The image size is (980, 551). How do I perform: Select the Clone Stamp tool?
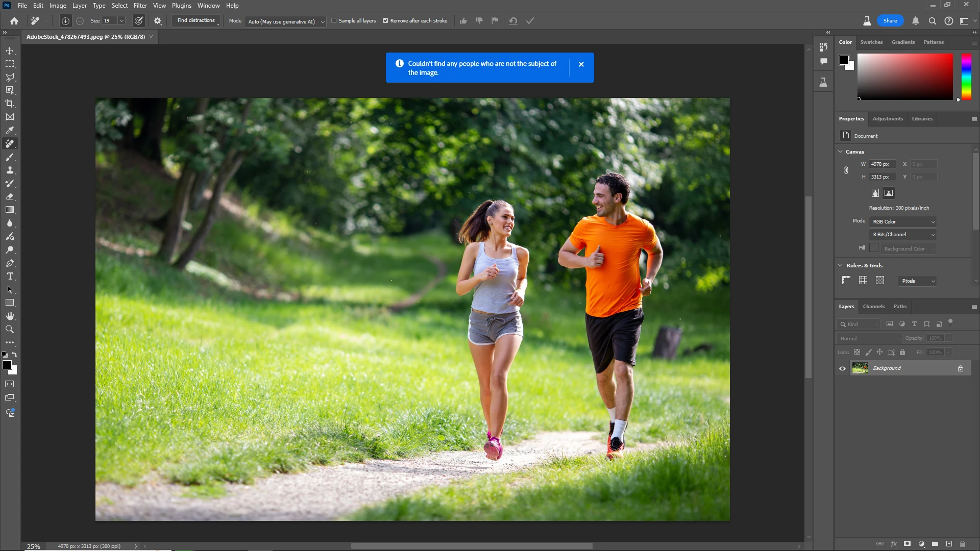click(10, 170)
